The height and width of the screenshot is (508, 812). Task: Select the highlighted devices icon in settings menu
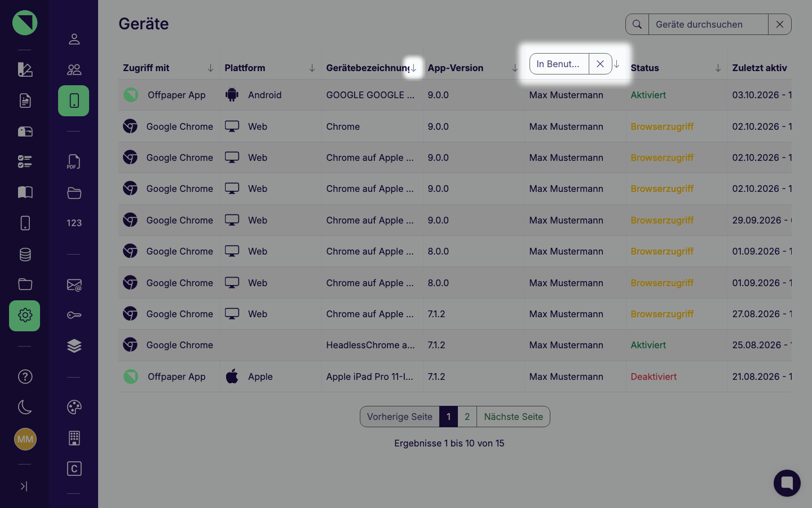(x=74, y=100)
